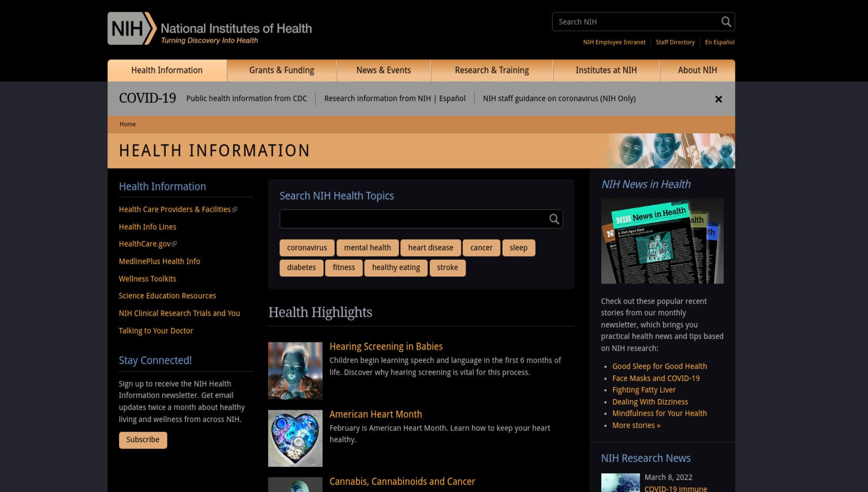Open the Español COVID-19 research link
This screenshot has height=492, width=868.
452,99
